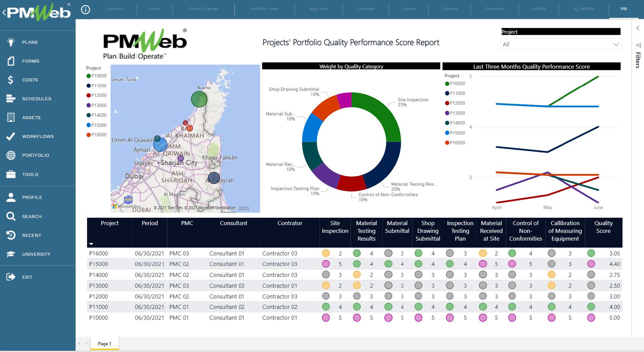The image size is (644, 352).
Task: Open the ArcGIS tab
Action: (x=539, y=9)
